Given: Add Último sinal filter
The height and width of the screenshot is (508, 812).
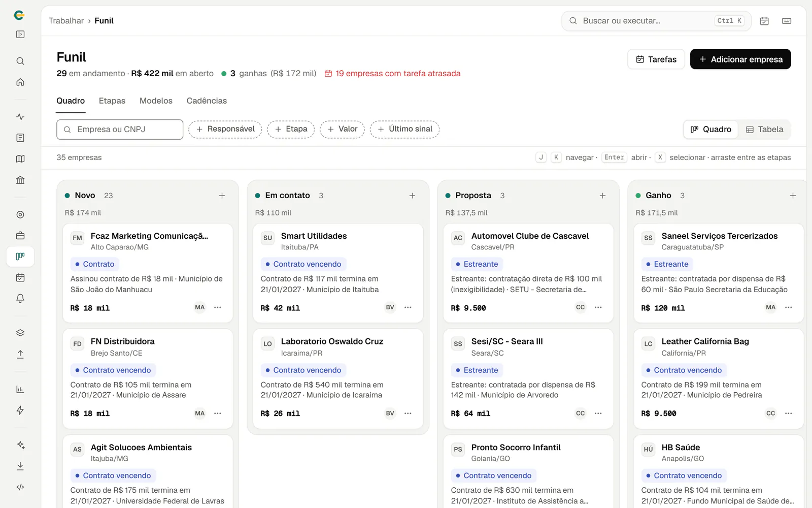Looking at the screenshot, I should tap(405, 129).
